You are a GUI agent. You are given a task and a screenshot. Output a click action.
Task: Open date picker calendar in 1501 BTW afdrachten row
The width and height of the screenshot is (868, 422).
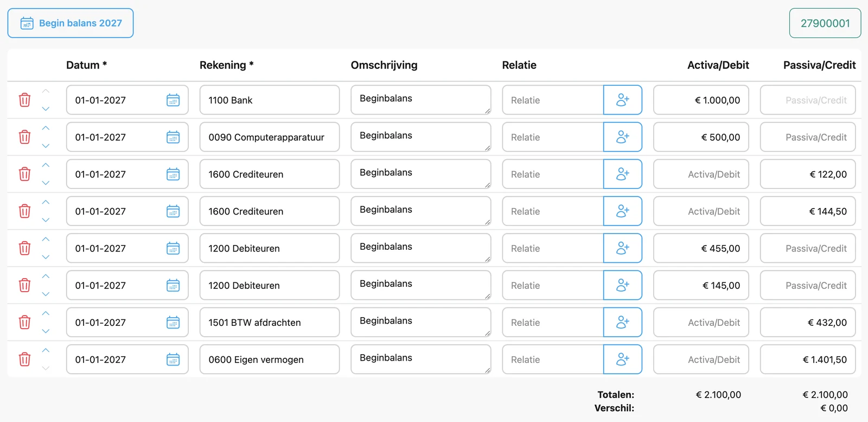173,322
